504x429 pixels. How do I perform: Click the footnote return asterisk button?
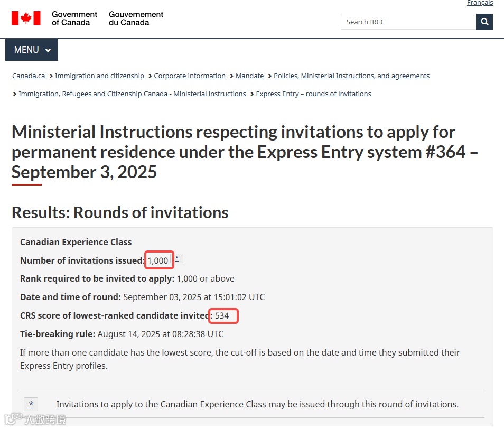coord(31,404)
